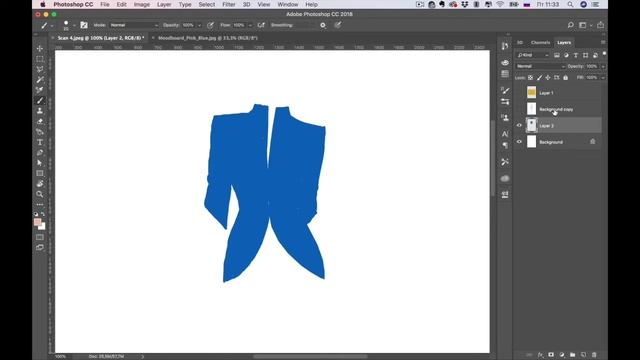Select the Pen tool
Image resolution: width=640 pixels, height=360 pixels.
point(40,153)
